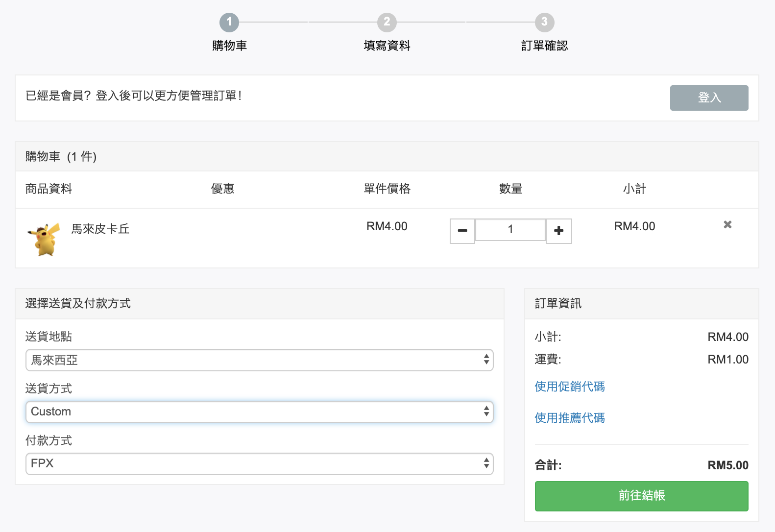Viewport: 775px width, 532px height.
Task: Click the 訂單確認 step label
Action: click(x=544, y=46)
